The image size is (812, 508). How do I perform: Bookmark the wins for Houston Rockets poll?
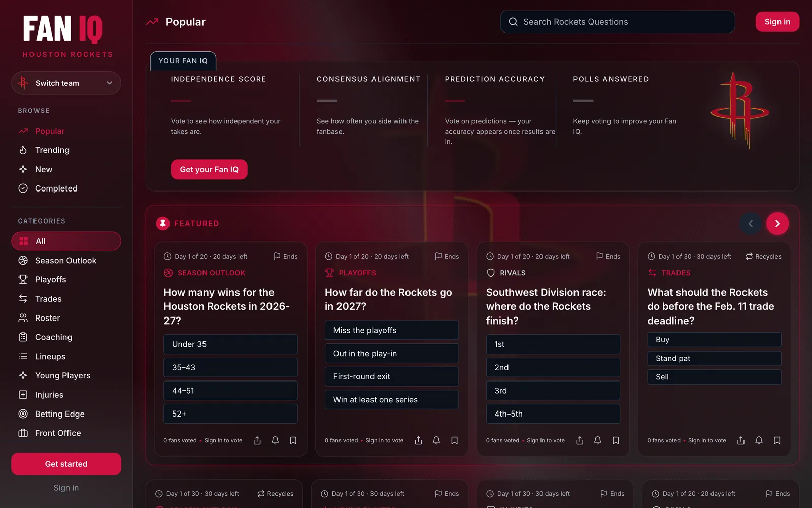[x=293, y=440]
